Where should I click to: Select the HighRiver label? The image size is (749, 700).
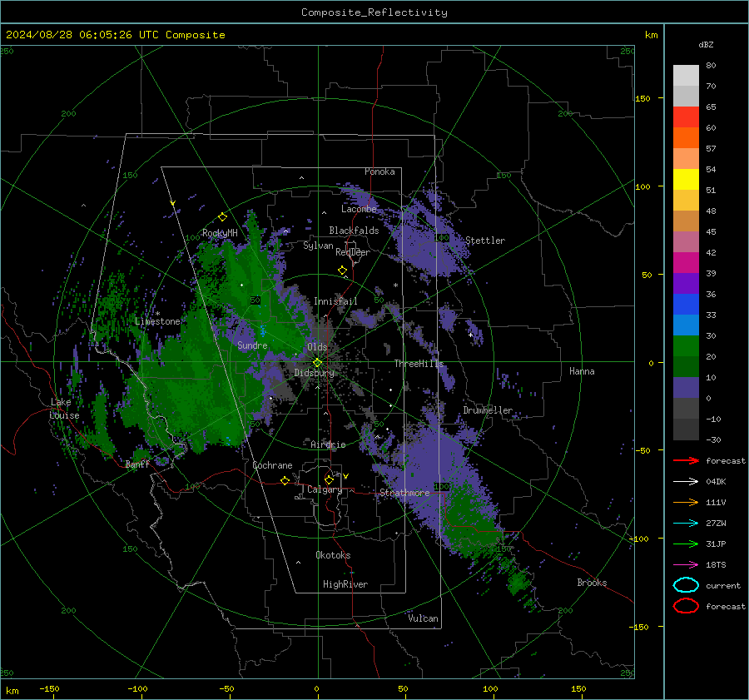(x=345, y=584)
